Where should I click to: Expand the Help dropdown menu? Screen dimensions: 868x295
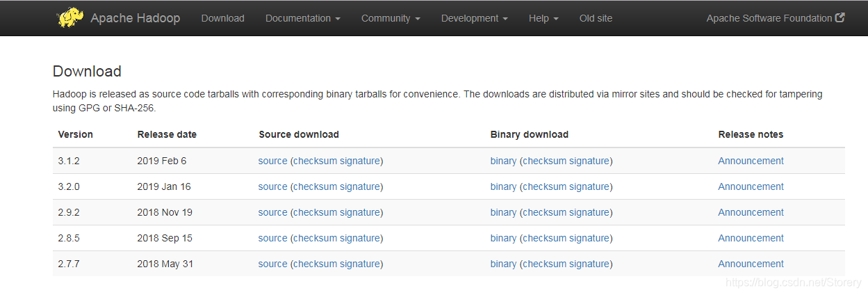pyautogui.click(x=543, y=18)
